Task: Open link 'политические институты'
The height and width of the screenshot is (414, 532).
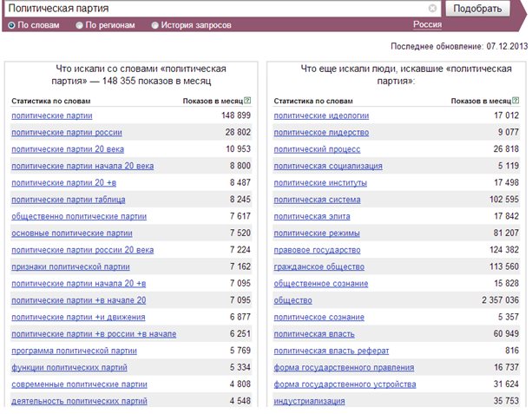Action: pyautogui.click(x=320, y=183)
